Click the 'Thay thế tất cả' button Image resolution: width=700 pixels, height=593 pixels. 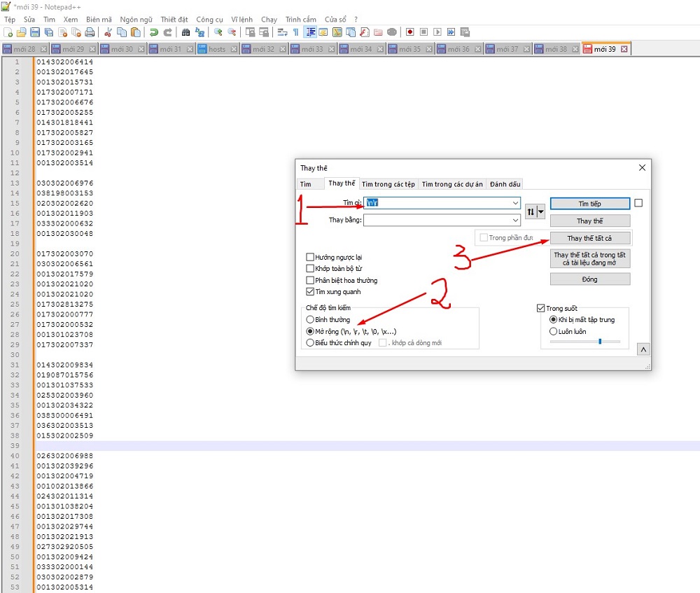pos(590,238)
